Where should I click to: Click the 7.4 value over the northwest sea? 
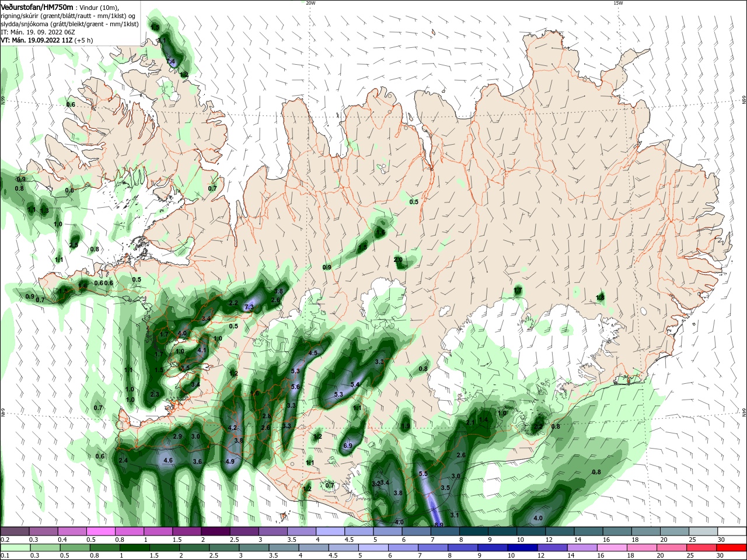coord(170,61)
